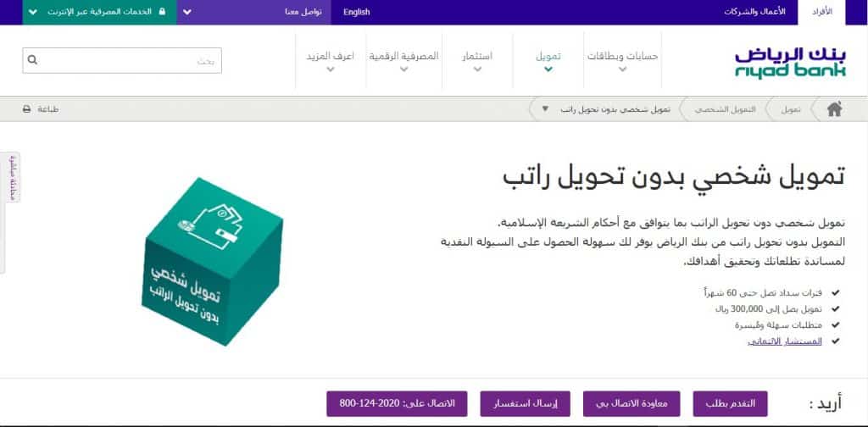Expand the استثمار menu chevron
The image size is (868, 427).
[x=477, y=69]
